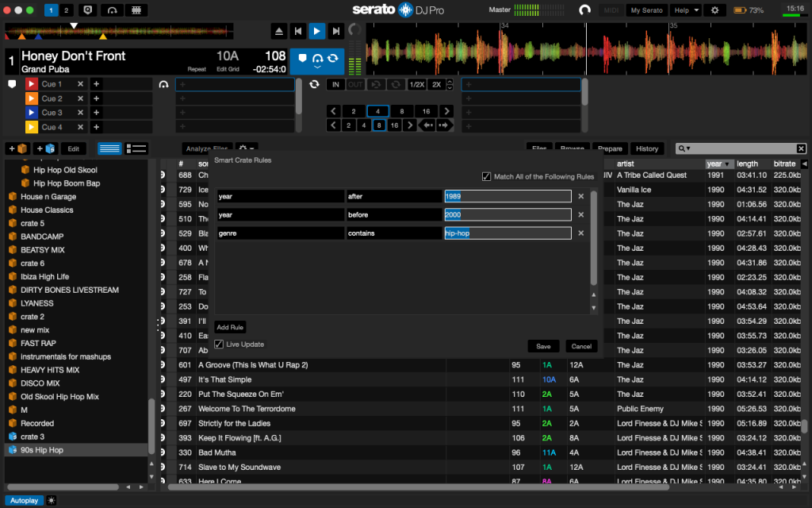Select track Welcome To The Terrordome
The image size is (812, 508).
[247, 409]
